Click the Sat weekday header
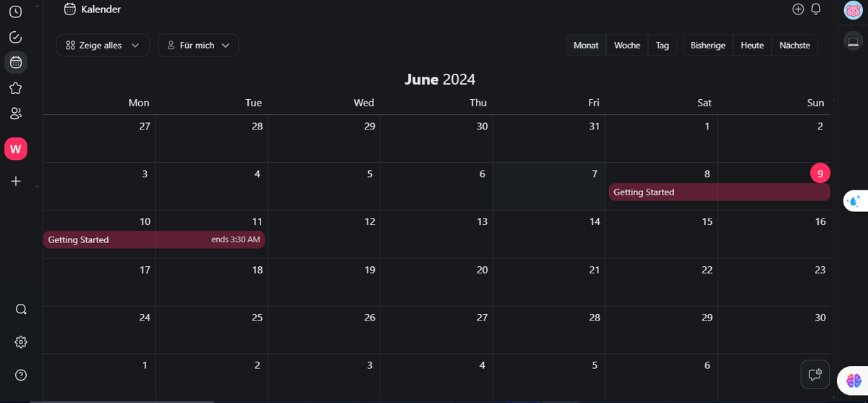The height and width of the screenshot is (403, 868). pyautogui.click(x=705, y=103)
